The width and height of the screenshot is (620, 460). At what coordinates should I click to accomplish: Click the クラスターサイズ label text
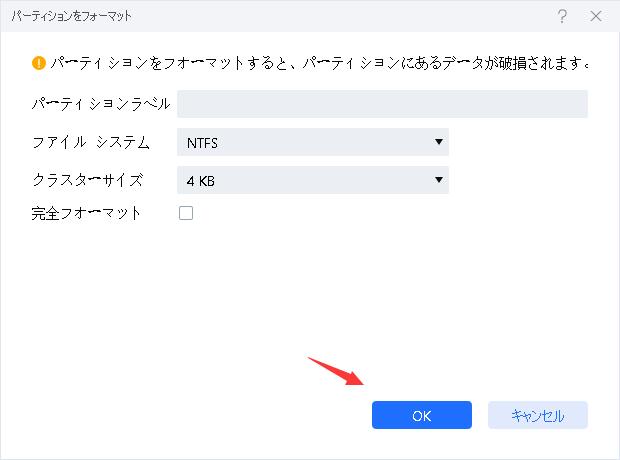87,180
